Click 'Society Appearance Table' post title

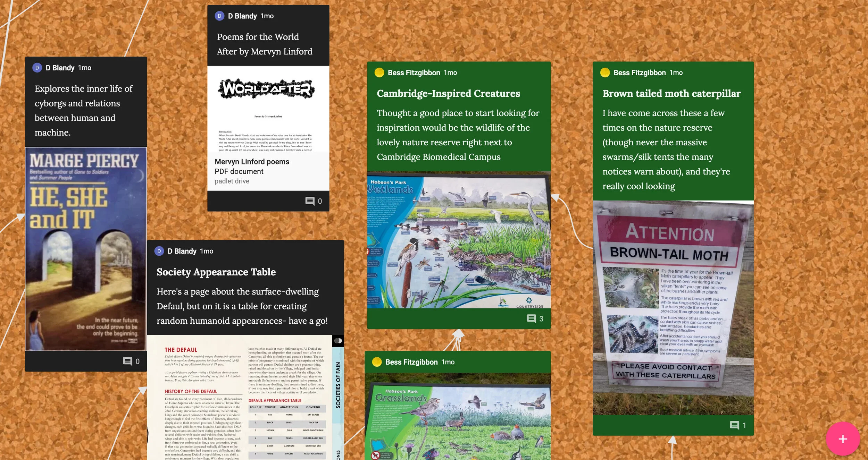click(x=216, y=272)
